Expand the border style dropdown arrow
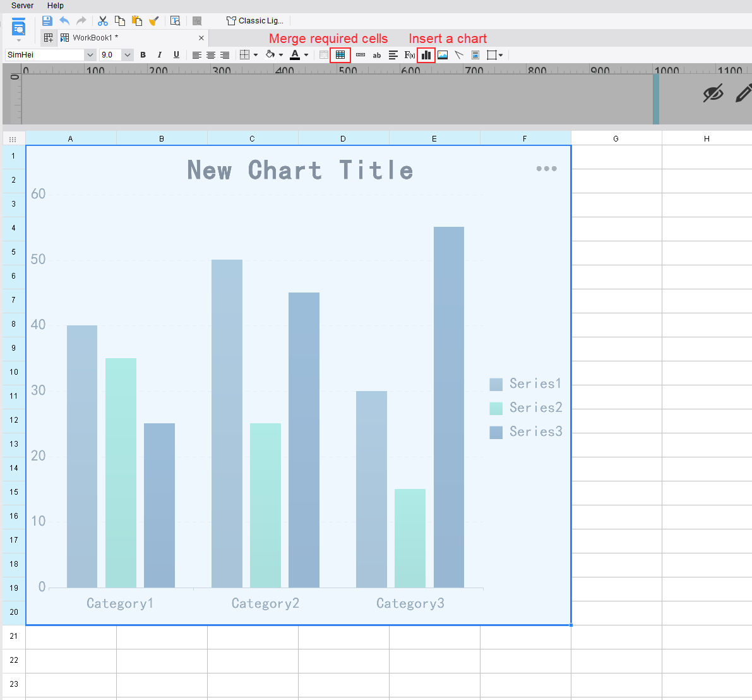Screen dimensions: 752x700 click(x=256, y=55)
